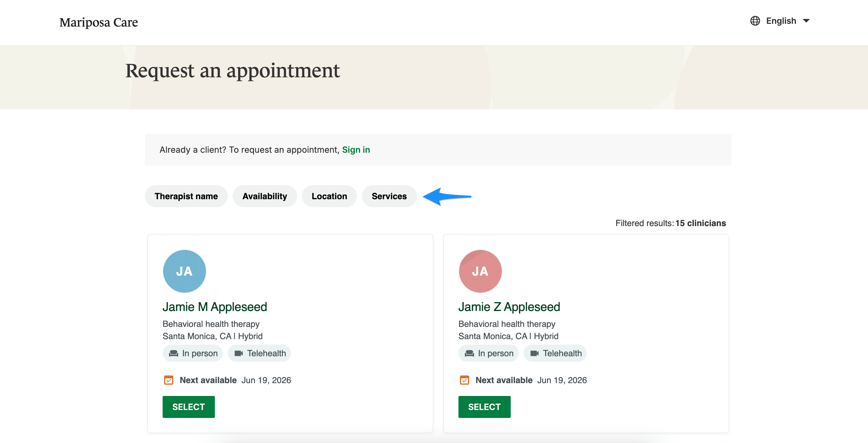Click video camera icon on Jamie M's Telehealth tag
Viewport: 868px width, 443px height.
(239, 353)
